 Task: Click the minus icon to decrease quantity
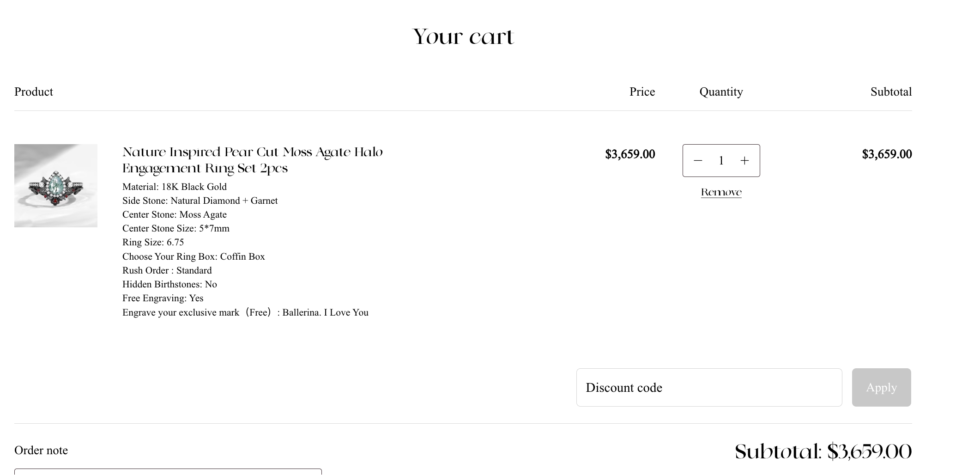point(698,160)
